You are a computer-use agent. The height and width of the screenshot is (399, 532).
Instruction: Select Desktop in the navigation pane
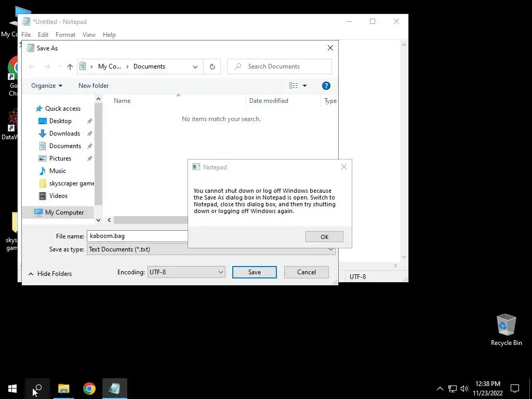60,121
